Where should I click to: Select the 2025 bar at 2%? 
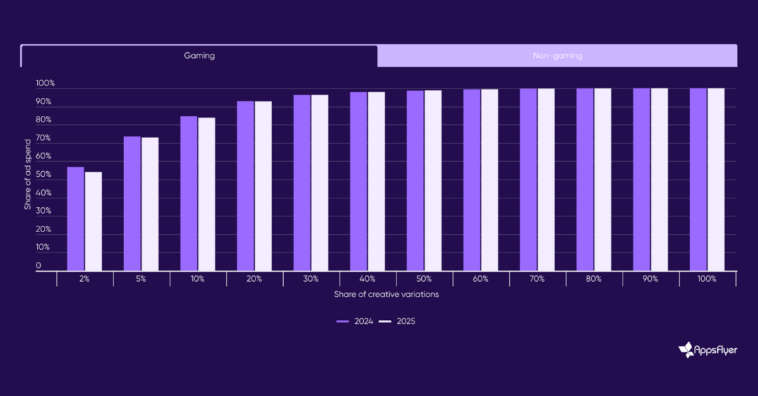coord(93,221)
